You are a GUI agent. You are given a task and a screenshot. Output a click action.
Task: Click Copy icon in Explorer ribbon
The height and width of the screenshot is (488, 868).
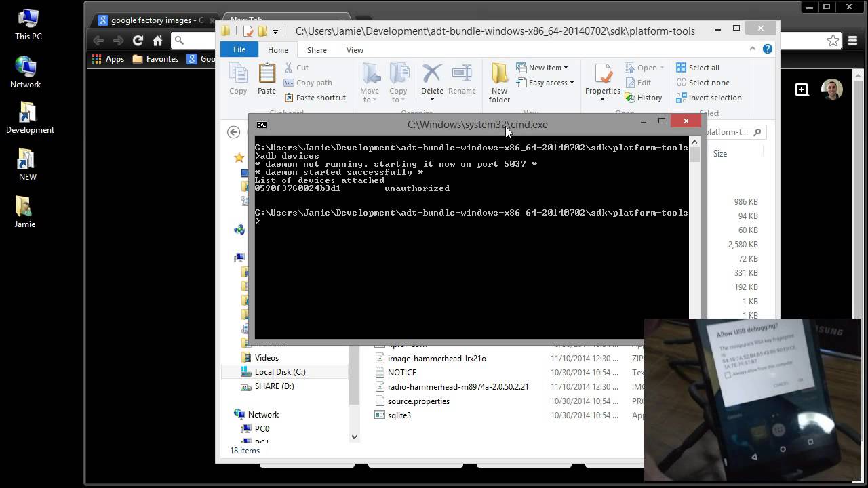point(238,79)
